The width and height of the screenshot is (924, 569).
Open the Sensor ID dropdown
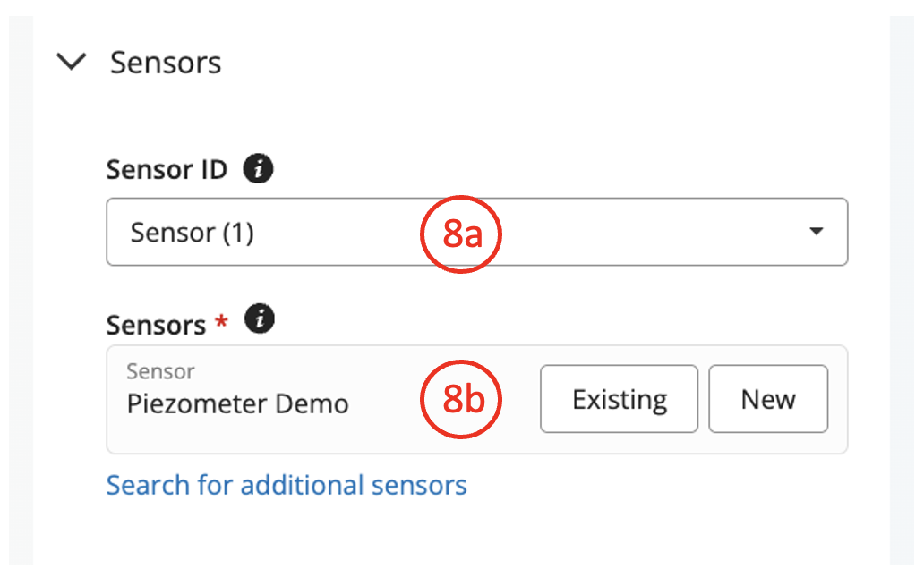click(x=476, y=232)
